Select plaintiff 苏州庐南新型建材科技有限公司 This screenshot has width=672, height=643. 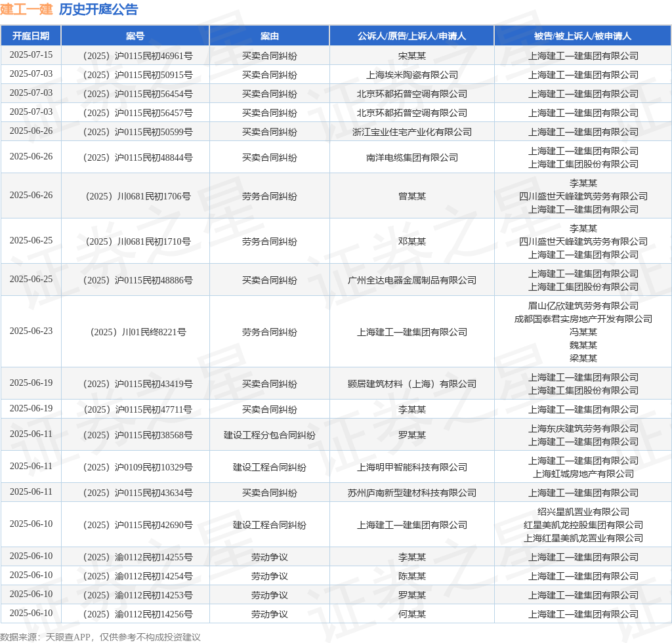(412, 493)
